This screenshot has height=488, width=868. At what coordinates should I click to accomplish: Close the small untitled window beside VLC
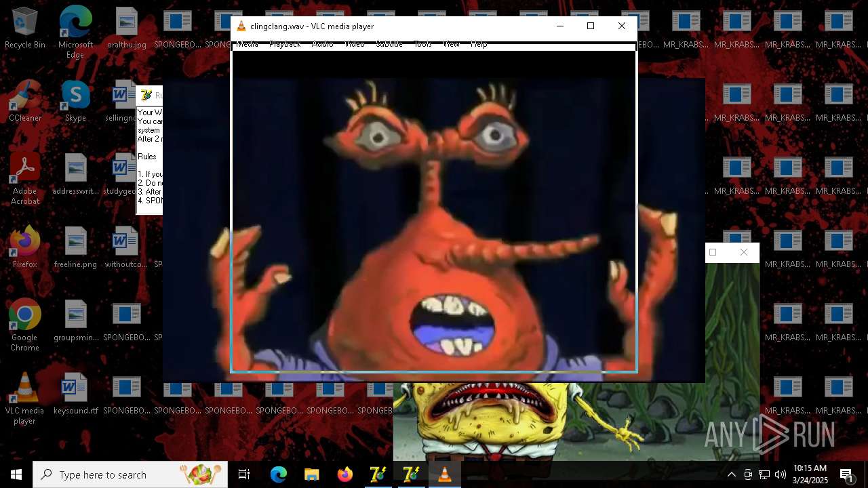pos(744,252)
